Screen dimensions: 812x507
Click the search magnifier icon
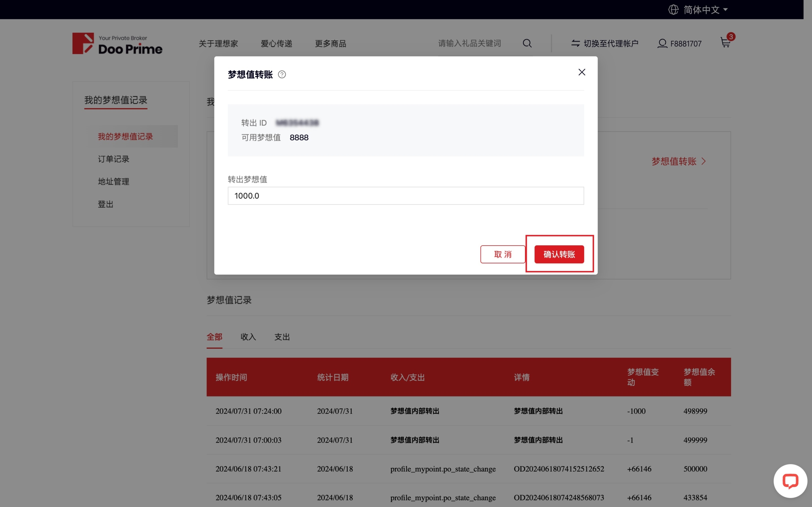click(x=527, y=43)
